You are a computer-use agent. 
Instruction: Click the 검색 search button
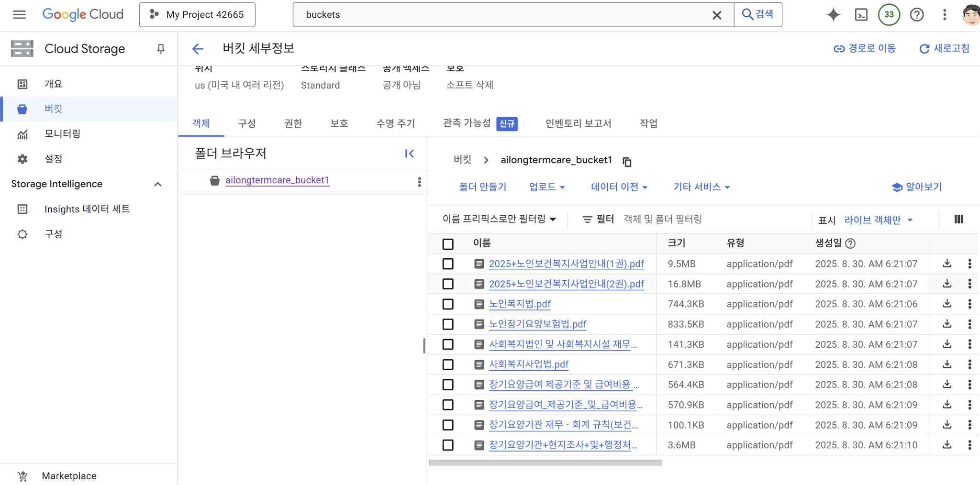(758, 15)
